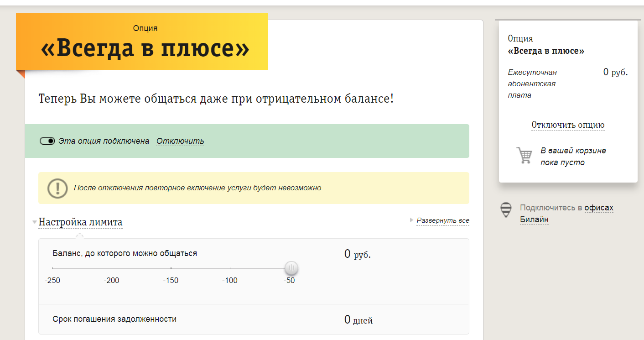Set slider to the -250 mark

[53, 268]
